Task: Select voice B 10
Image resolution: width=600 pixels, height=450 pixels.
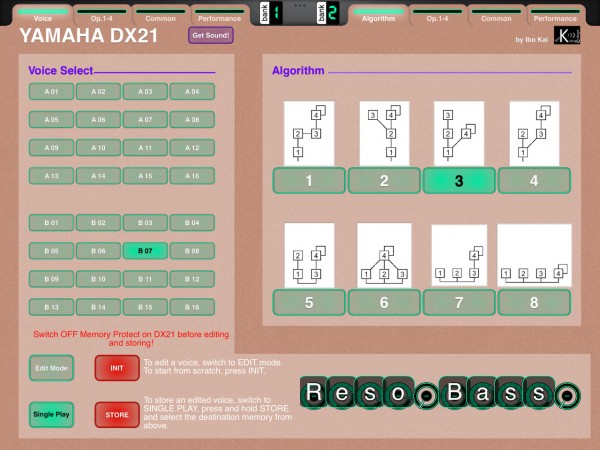Action: tap(98, 279)
